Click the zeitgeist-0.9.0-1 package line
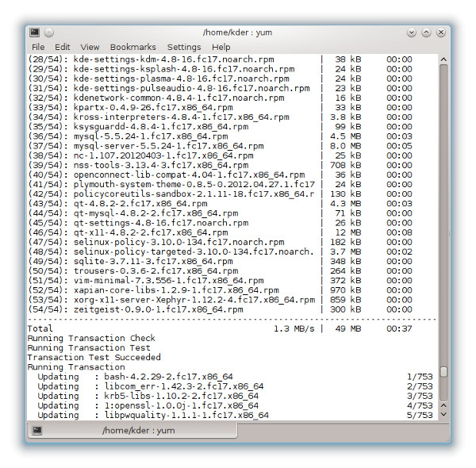The image size is (476, 468). click(x=221, y=309)
